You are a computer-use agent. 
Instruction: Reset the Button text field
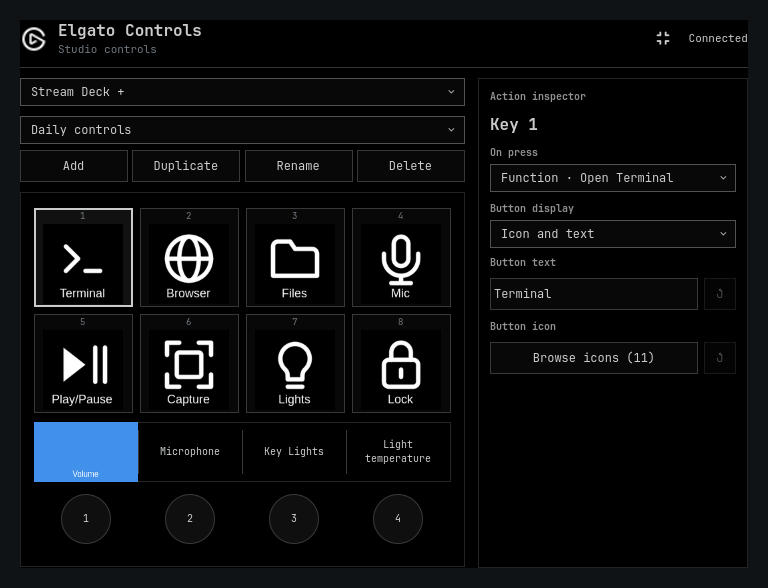point(720,294)
